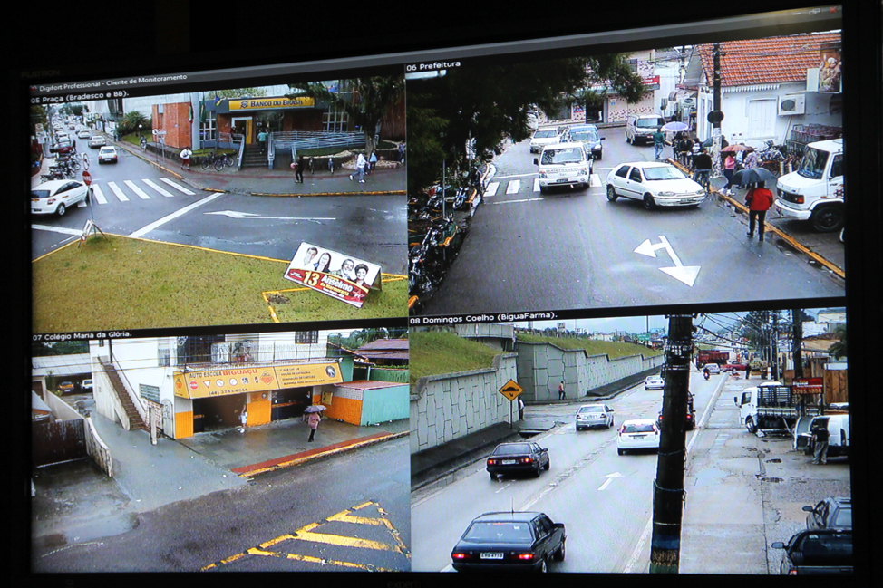Click the utility pole in Domingos Coelho feed
The image size is (883, 588).
coord(672,444)
